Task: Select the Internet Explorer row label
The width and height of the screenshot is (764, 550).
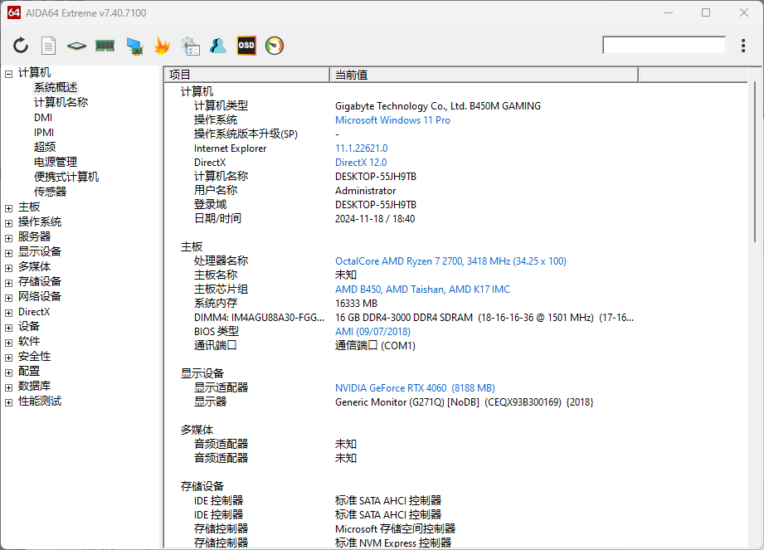Action: tap(230, 148)
